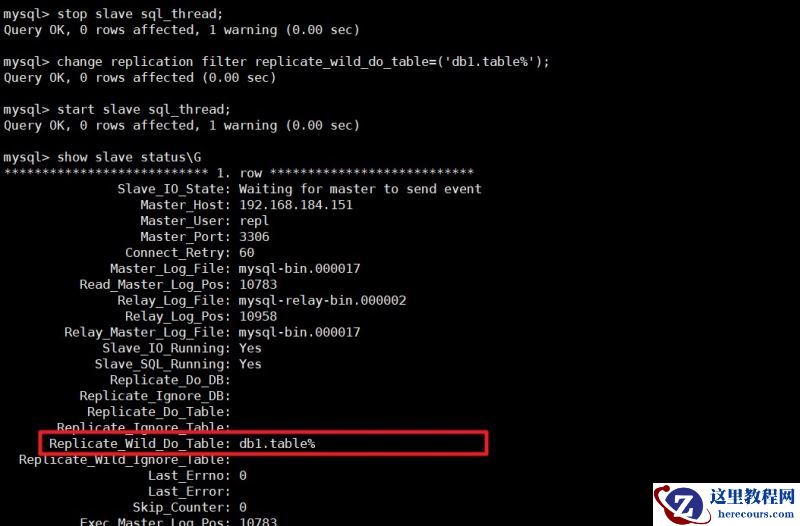The height and width of the screenshot is (526, 800).
Task: Click the Relay_Log_Pos value 10958
Action: [258, 316]
